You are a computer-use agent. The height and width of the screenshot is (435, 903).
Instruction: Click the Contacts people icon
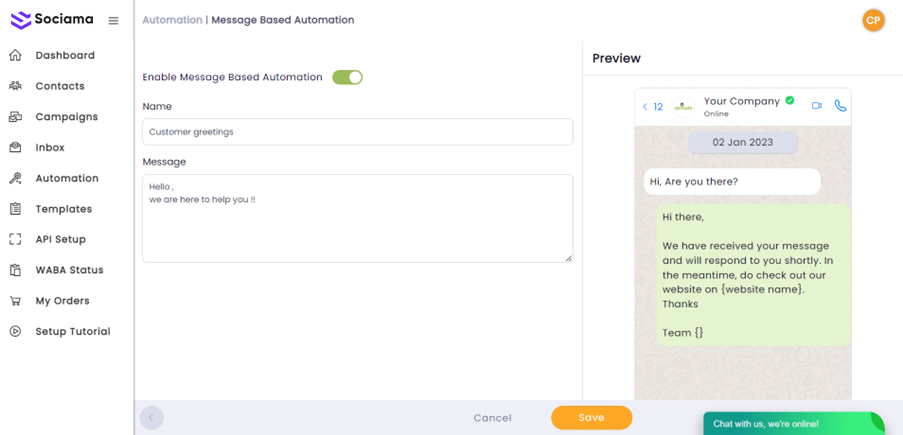pyautogui.click(x=15, y=86)
